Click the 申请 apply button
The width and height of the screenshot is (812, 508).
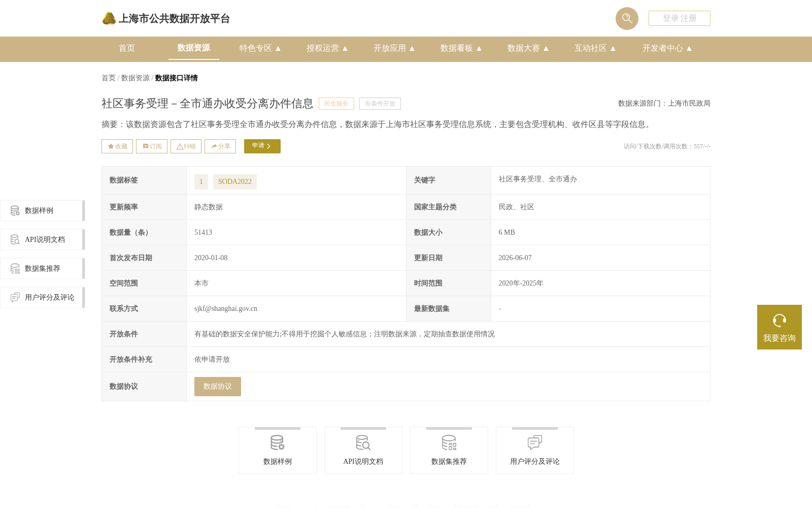pos(262,146)
